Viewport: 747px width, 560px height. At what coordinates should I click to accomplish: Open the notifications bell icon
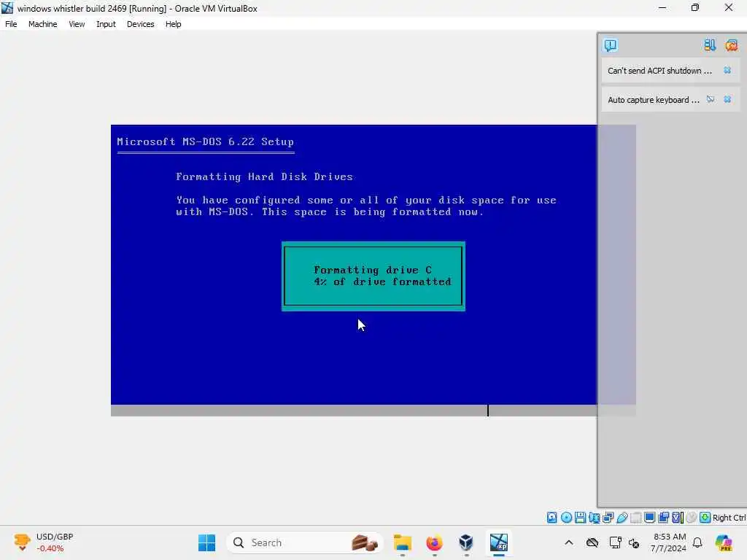click(697, 542)
